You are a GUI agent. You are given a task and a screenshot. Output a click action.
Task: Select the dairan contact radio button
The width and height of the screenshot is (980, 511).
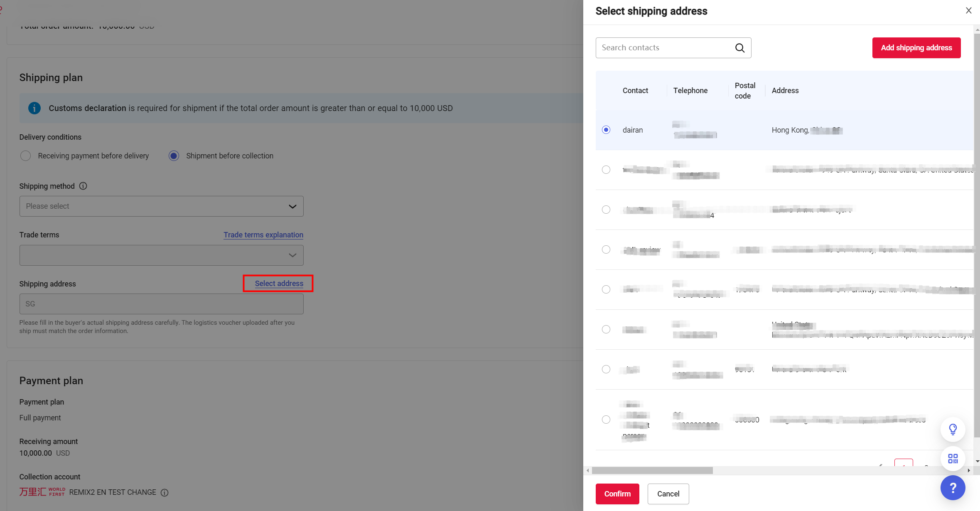606,130
